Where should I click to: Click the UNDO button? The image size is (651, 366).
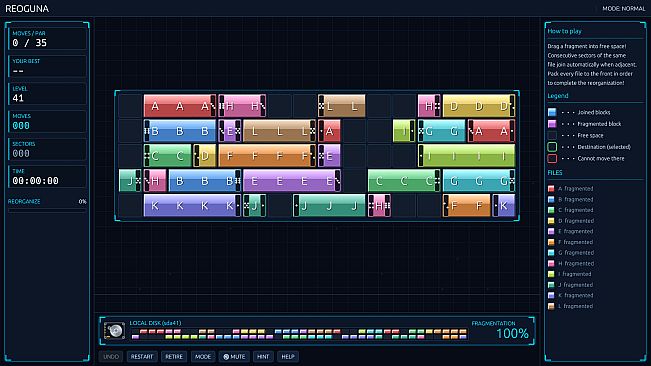[111, 356]
